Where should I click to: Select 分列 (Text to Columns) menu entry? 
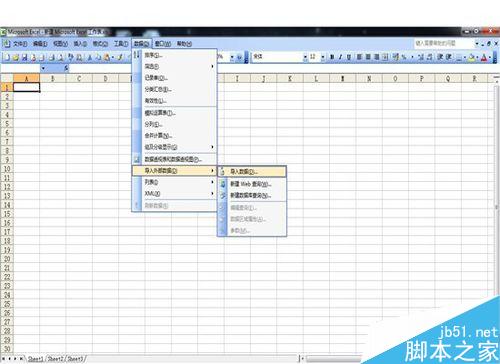click(x=175, y=124)
